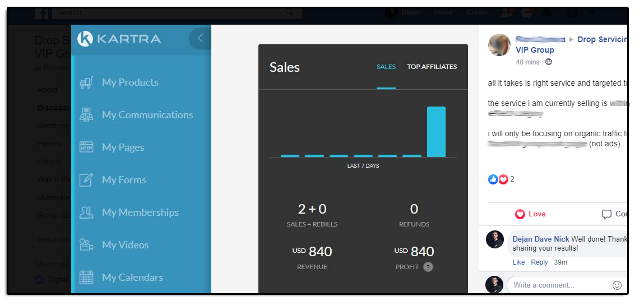
Task: Collapse the Kartra sidebar with the arrow
Action: point(200,39)
